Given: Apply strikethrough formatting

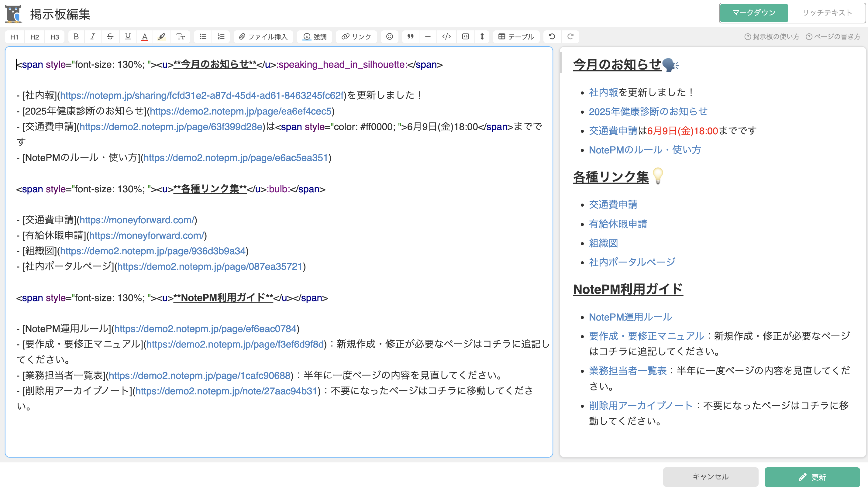Looking at the screenshot, I should (x=110, y=37).
